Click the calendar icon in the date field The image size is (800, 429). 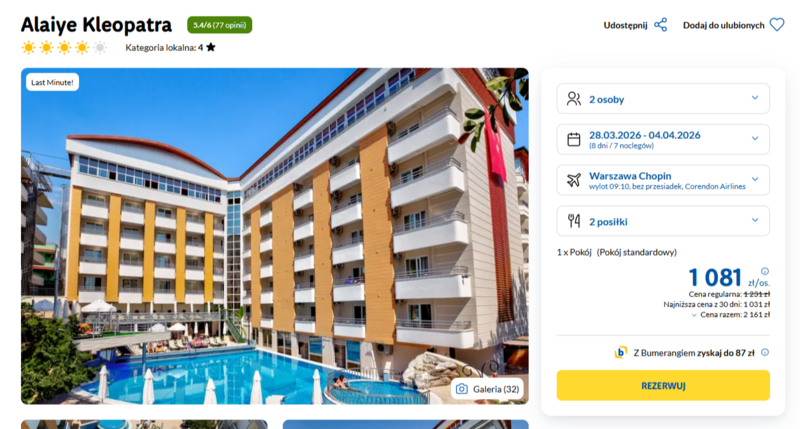point(573,139)
